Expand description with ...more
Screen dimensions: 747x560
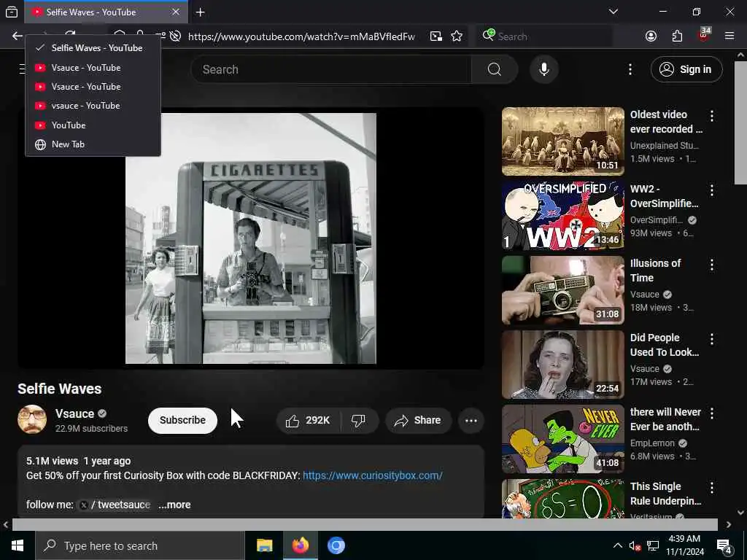tap(174, 505)
